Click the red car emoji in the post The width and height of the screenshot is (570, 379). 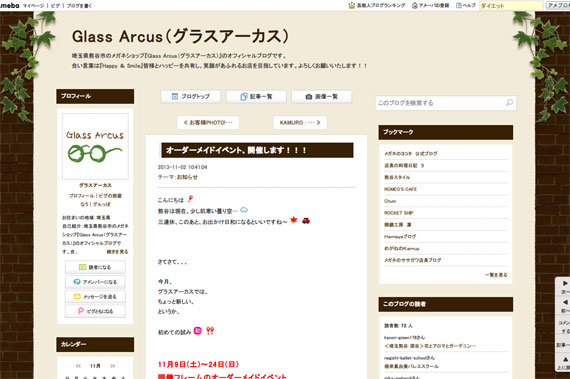[306, 221]
